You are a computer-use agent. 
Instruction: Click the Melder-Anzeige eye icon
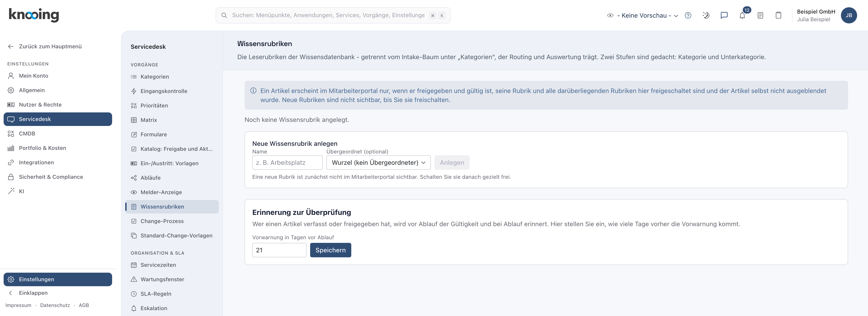point(134,192)
